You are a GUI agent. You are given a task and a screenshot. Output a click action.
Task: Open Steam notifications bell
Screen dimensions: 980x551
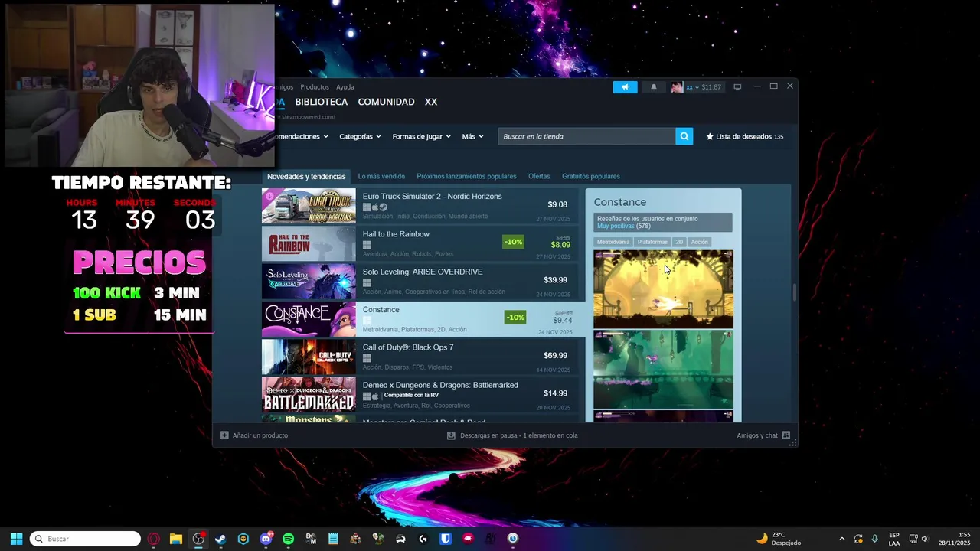point(653,87)
